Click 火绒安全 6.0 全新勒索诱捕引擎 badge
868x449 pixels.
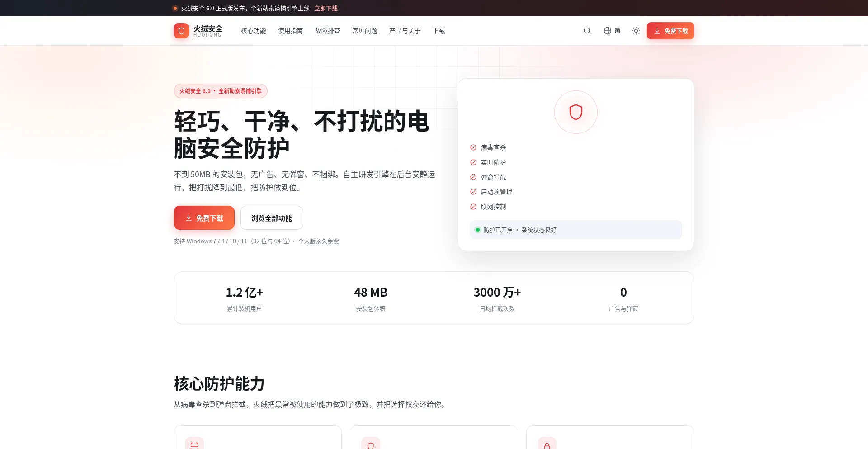pyautogui.click(x=221, y=91)
